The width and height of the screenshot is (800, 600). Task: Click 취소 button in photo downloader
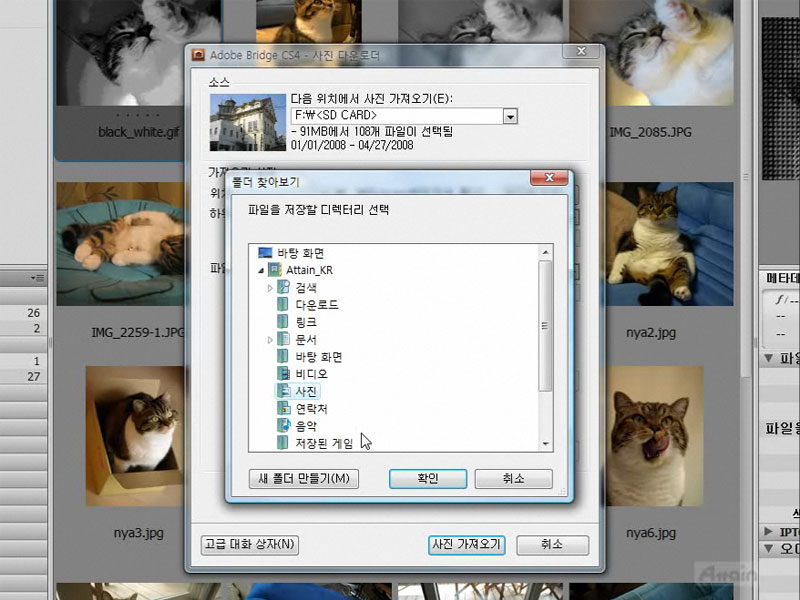pyautogui.click(x=553, y=544)
